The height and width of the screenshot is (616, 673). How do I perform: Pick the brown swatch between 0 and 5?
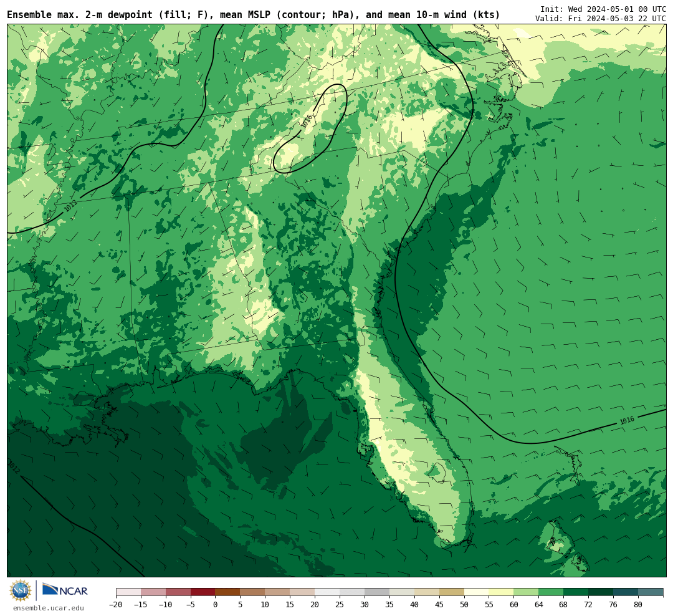pyautogui.click(x=228, y=592)
